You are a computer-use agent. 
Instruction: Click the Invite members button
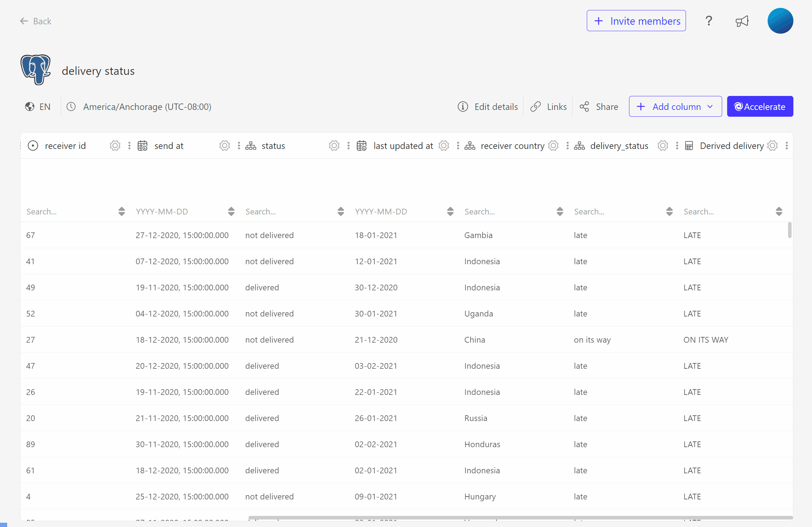tap(636, 21)
